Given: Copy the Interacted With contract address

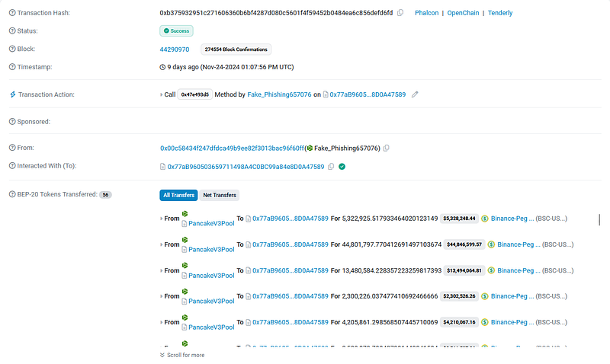Looking at the screenshot, I should coord(331,166).
